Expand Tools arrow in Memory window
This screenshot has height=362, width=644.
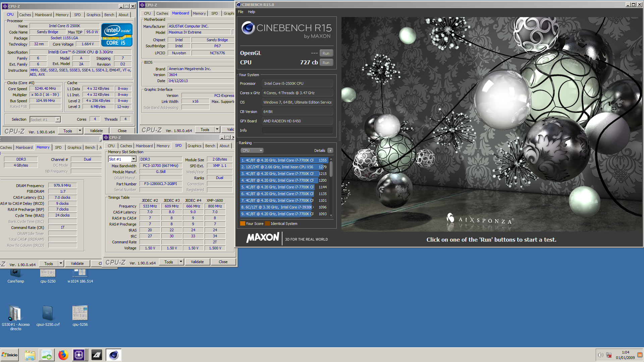click(x=61, y=263)
